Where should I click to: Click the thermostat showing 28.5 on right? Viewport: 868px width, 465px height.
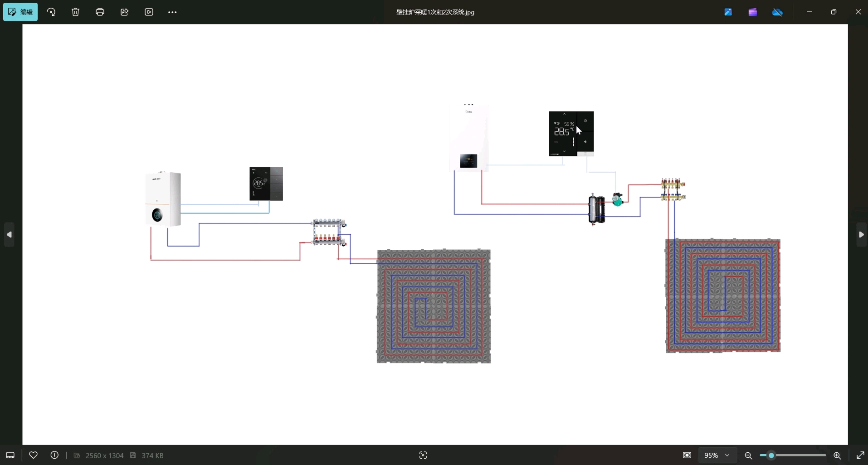tap(571, 134)
